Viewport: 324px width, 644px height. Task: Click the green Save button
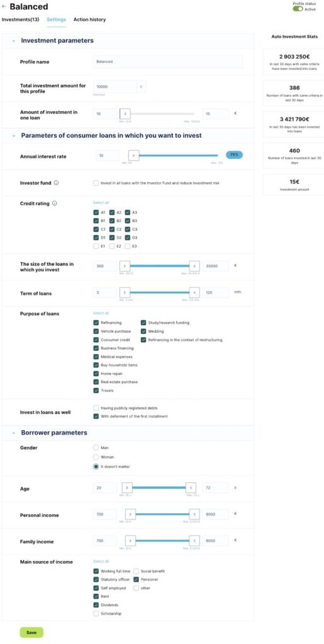[x=31, y=633]
